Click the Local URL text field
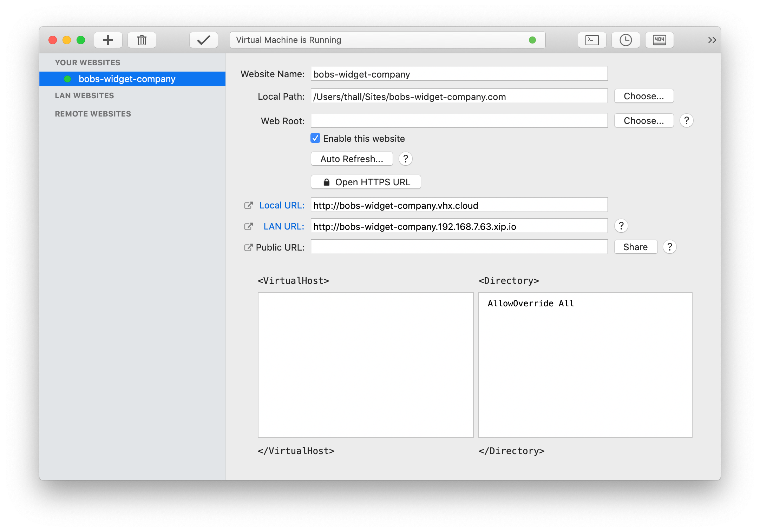The width and height of the screenshot is (760, 532). coord(459,205)
